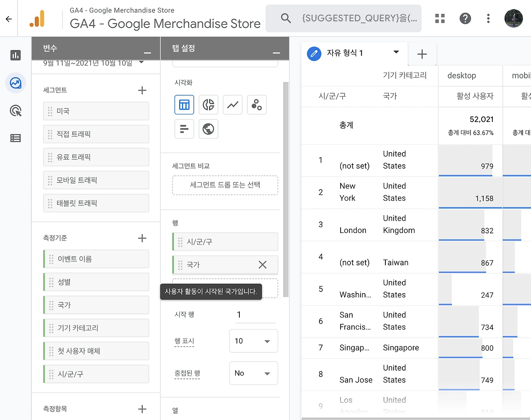Image resolution: width=531 pixels, height=420 pixels.
Task: Remove the 국가 row dimension
Action: pyautogui.click(x=263, y=265)
